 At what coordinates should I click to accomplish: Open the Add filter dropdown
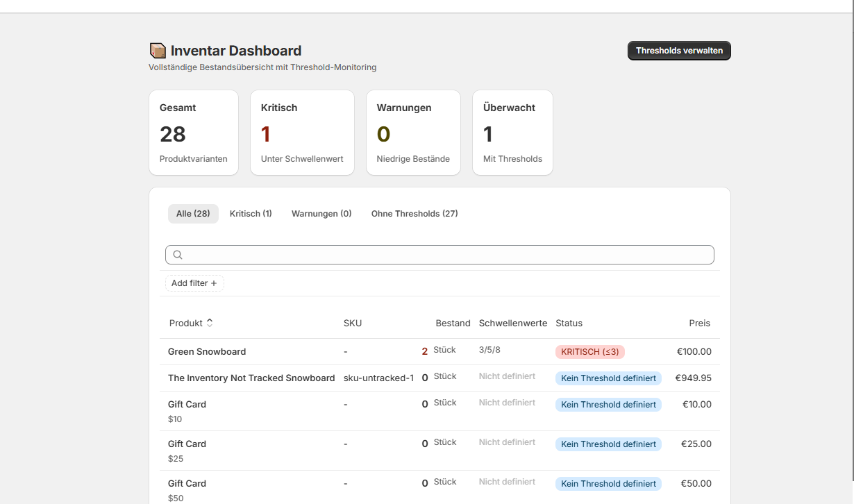(x=194, y=283)
